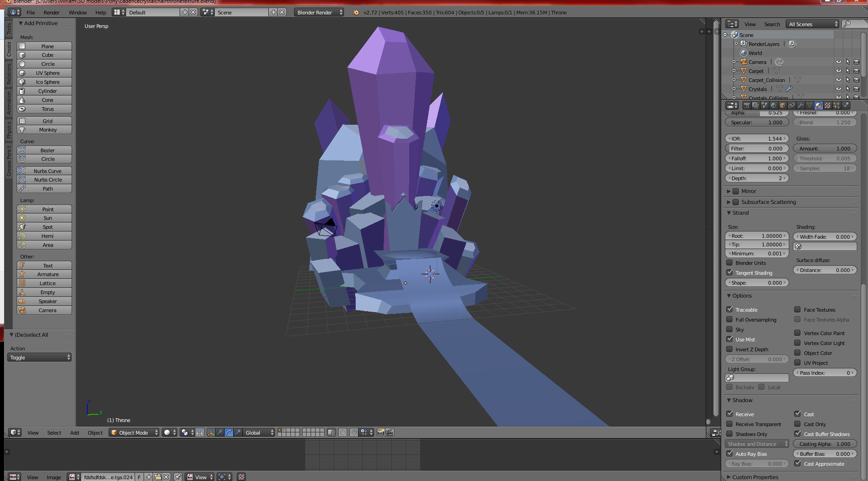Unlink the image with the X icon

pyautogui.click(x=166, y=477)
